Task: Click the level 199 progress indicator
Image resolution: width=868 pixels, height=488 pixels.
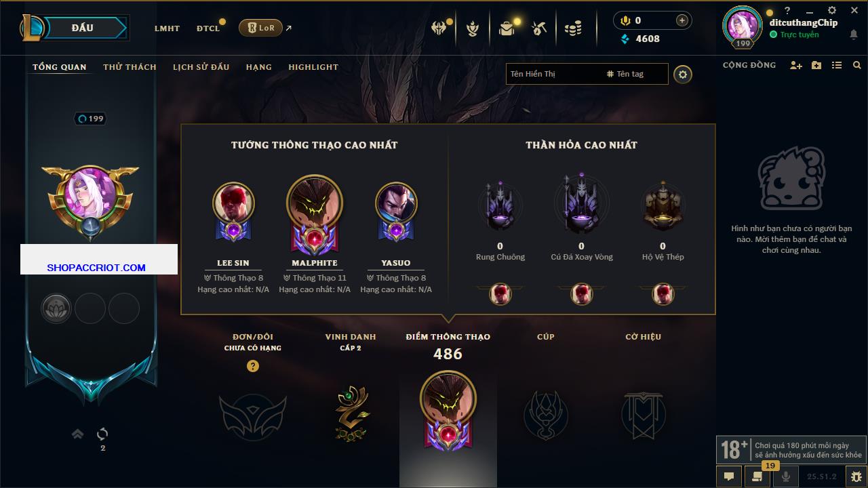Action: [x=91, y=119]
